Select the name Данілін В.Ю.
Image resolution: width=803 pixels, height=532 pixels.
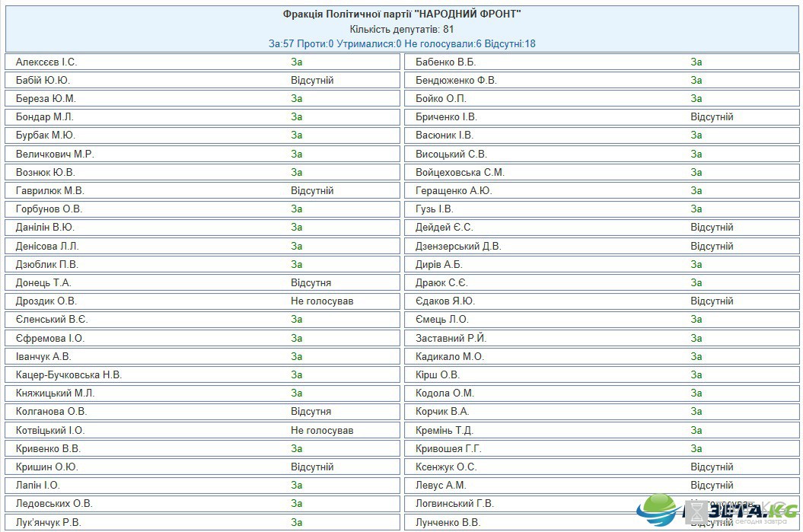(x=45, y=228)
